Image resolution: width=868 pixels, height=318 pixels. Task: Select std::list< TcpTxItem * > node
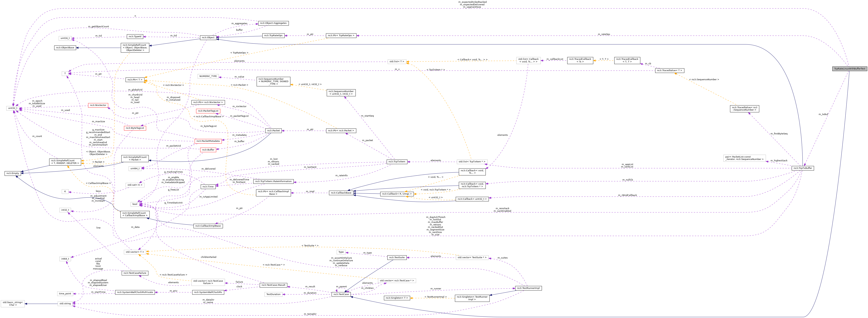(x=472, y=161)
